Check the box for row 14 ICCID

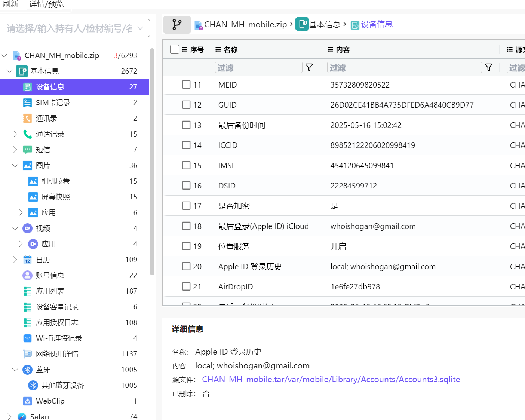coord(186,145)
